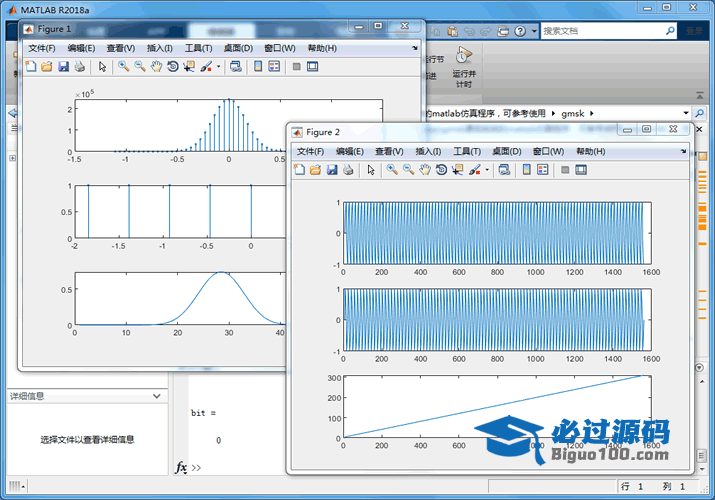Viewport: 715px width, 500px height.
Task: Click the scrollbar down arrow at the right edge
Action: (x=702, y=468)
